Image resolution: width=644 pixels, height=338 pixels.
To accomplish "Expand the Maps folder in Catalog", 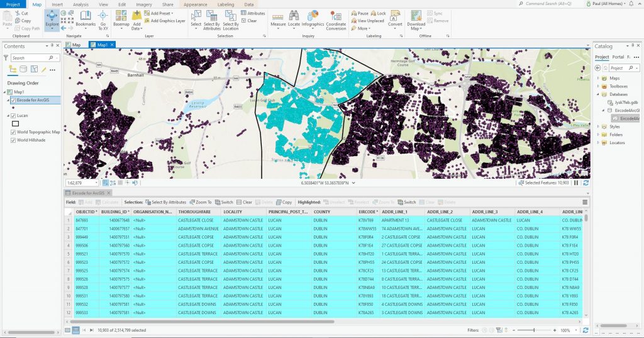I will tap(598, 78).
